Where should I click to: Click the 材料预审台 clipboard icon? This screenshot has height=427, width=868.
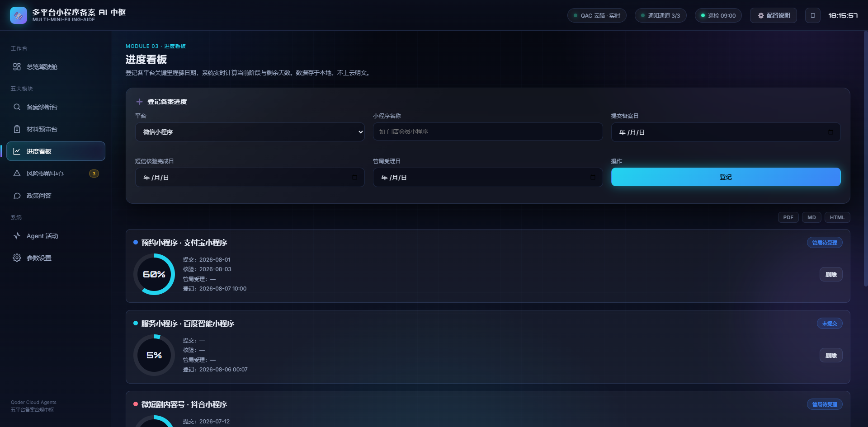pyautogui.click(x=17, y=129)
